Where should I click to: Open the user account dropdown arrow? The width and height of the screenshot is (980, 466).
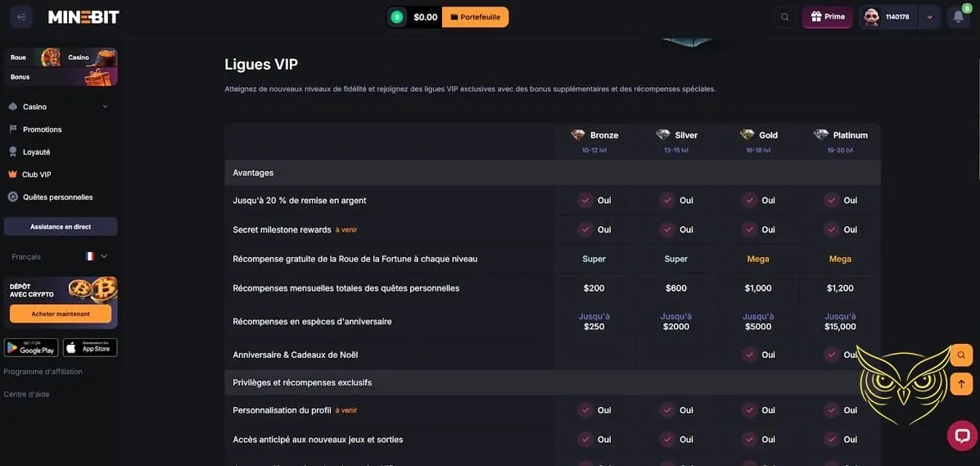(929, 17)
